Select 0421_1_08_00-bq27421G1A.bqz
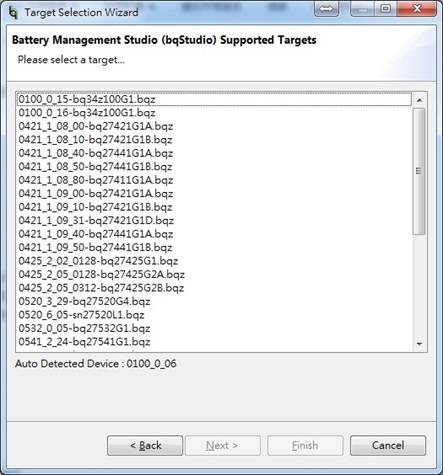This screenshot has height=475, width=443. tap(214, 126)
